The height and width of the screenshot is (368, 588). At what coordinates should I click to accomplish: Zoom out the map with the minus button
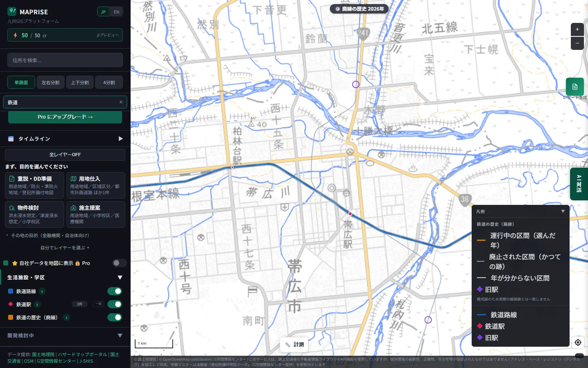coord(577,43)
